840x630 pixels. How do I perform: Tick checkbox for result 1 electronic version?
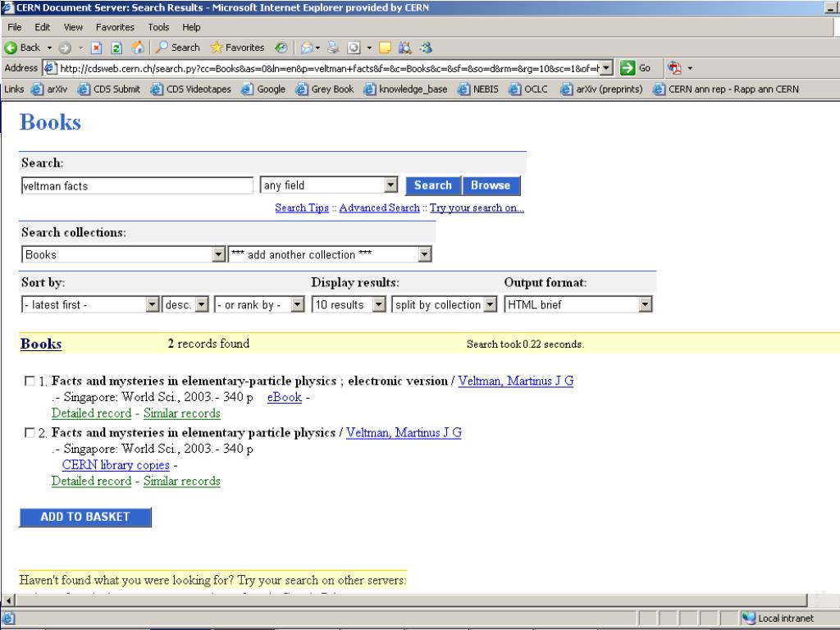30,381
